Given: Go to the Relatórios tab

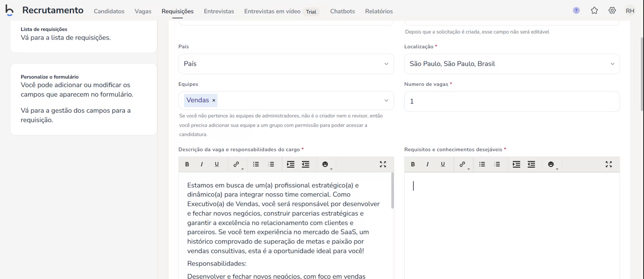Looking at the screenshot, I should [379, 11].
